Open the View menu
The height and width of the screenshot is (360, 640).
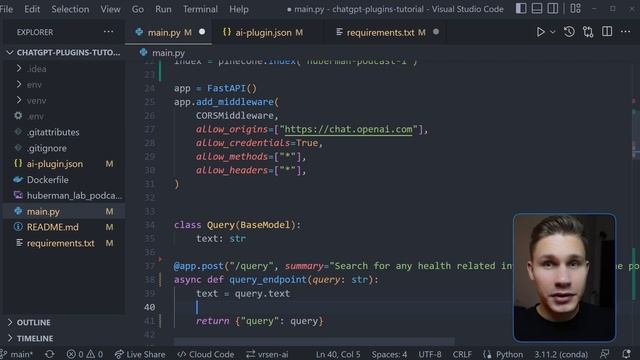click(110, 9)
